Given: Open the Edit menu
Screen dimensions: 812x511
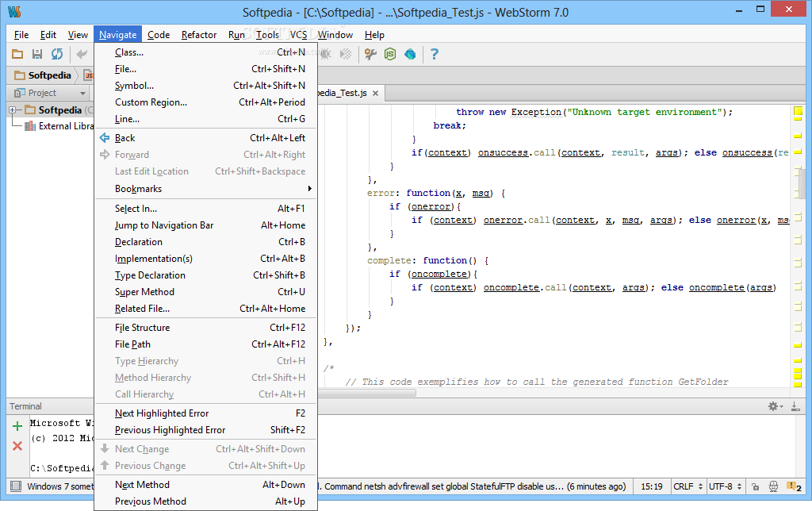Looking at the screenshot, I should [48, 35].
